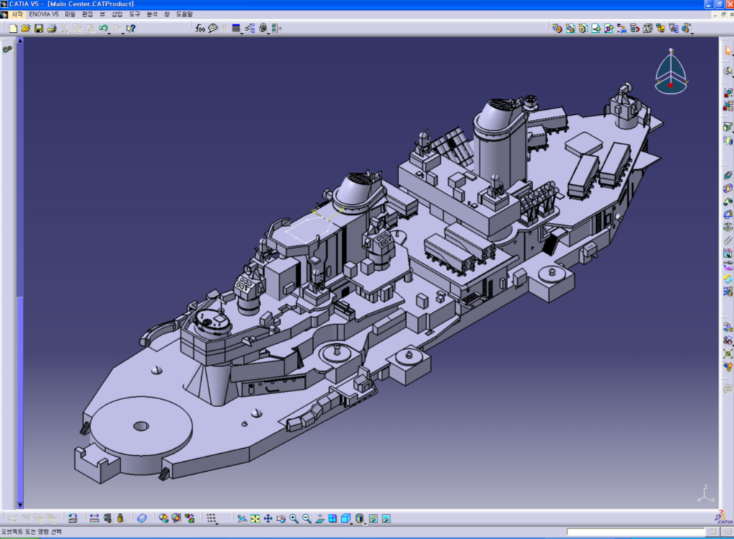
Task: Toggle Hide/Show for selected objects
Action: click(x=373, y=518)
